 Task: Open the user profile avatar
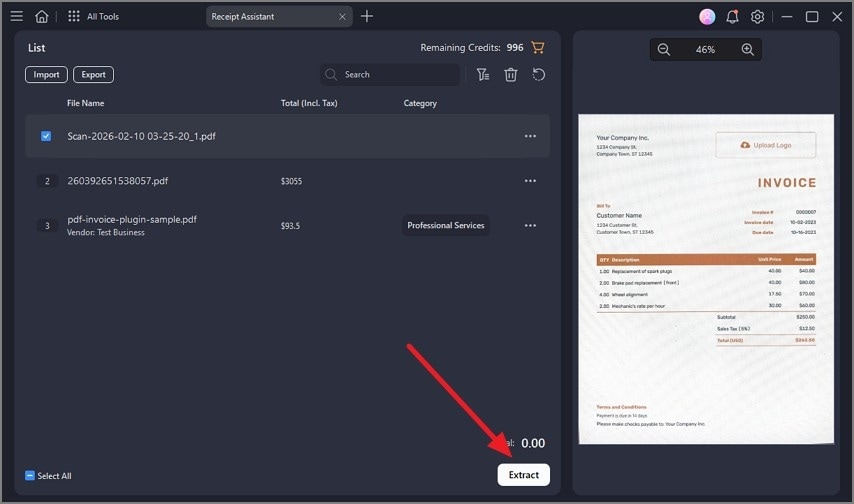(707, 17)
